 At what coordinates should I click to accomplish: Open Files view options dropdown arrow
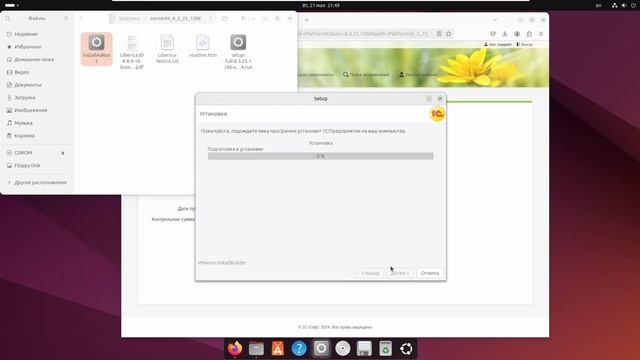click(x=253, y=18)
